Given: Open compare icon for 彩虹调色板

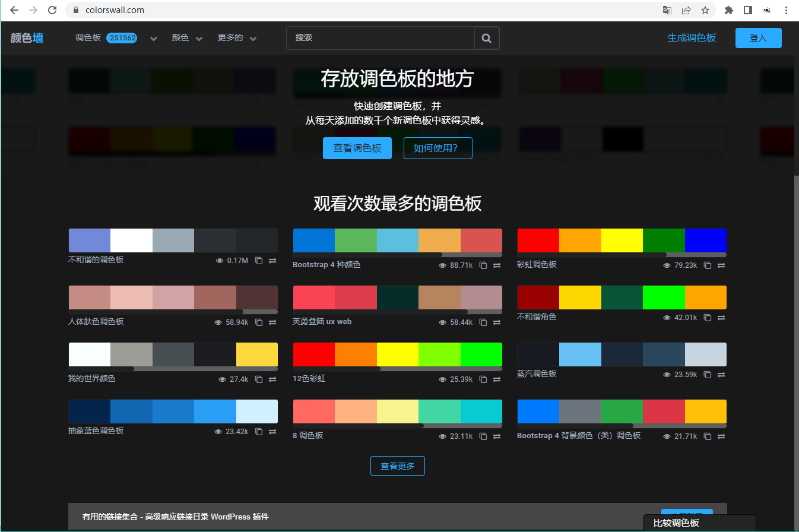Looking at the screenshot, I should coord(721,265).
